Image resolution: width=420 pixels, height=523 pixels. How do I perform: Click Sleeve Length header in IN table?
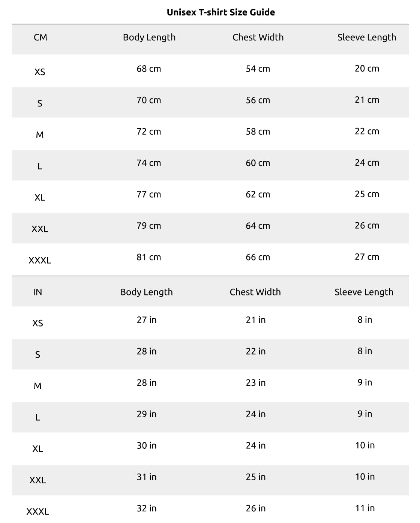click(364, 292)
